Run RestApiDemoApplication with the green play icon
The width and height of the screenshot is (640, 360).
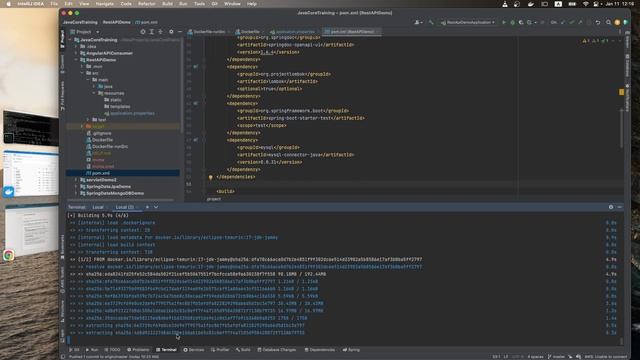503,22
